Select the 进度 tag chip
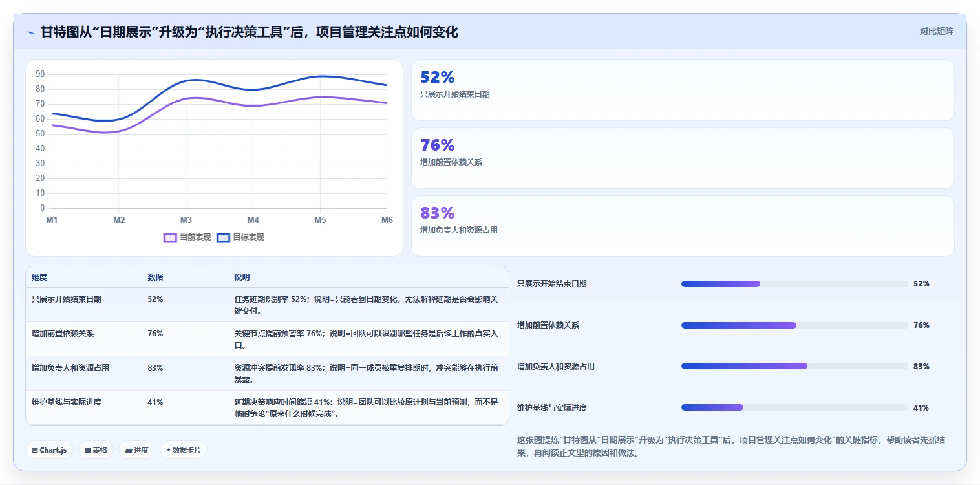This screenshot has width=980, height=485. 136,450
